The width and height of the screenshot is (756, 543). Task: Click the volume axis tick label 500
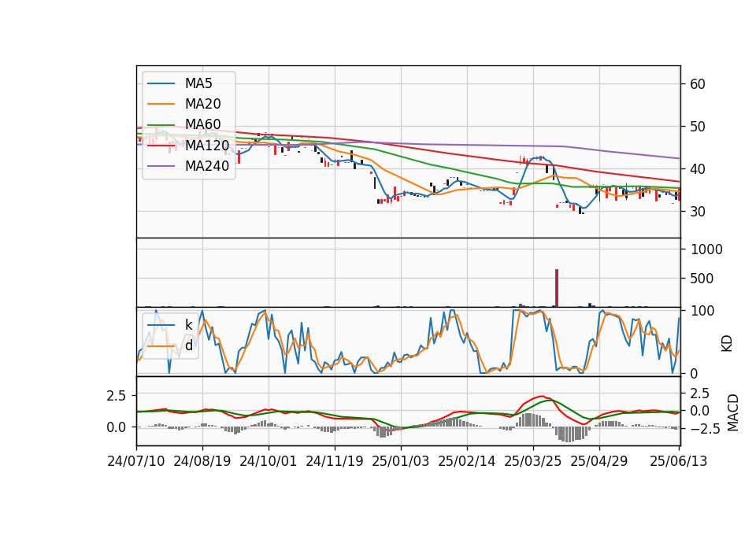pos(702,279)
